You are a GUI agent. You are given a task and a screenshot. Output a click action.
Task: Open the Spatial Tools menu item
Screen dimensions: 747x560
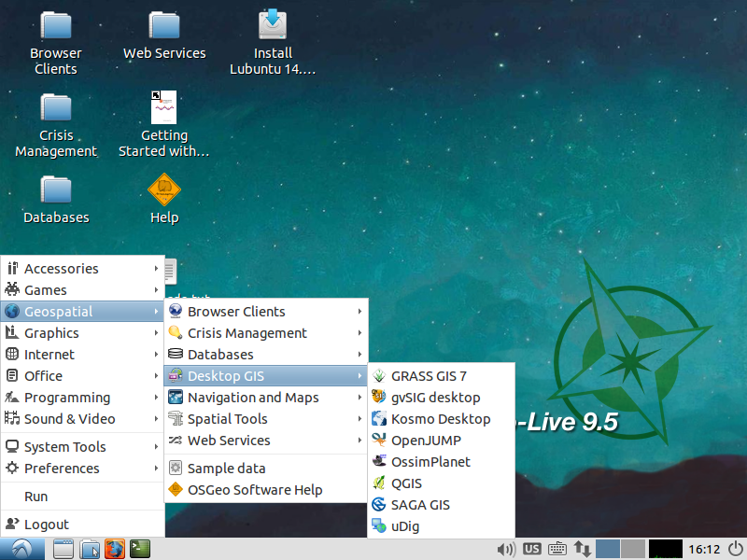click(x=266, y=418)
